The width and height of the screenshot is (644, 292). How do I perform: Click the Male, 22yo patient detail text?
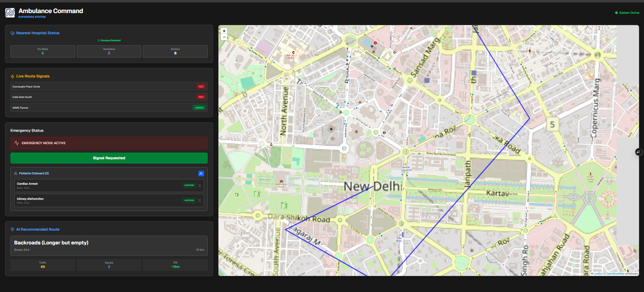tap(23, 203)
